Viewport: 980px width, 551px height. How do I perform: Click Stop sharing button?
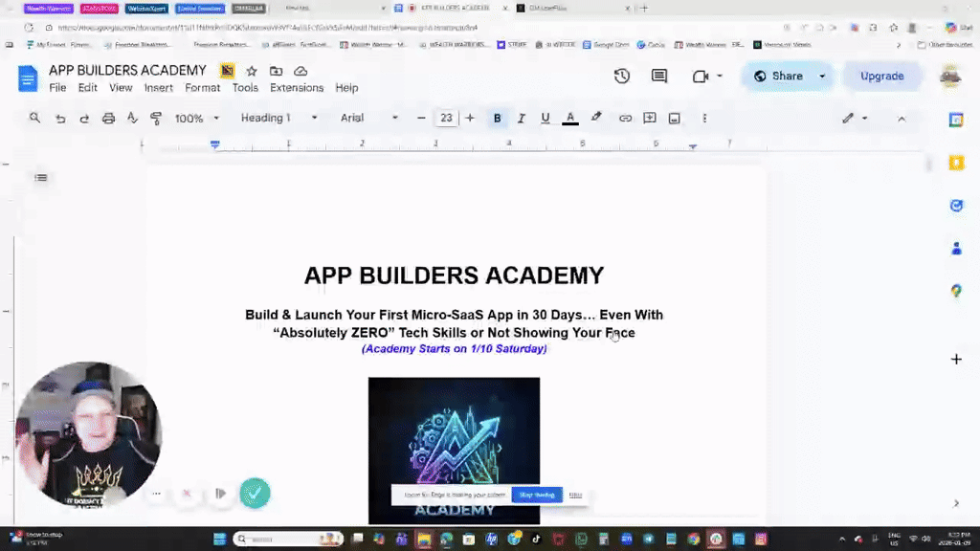click(537, 496)
